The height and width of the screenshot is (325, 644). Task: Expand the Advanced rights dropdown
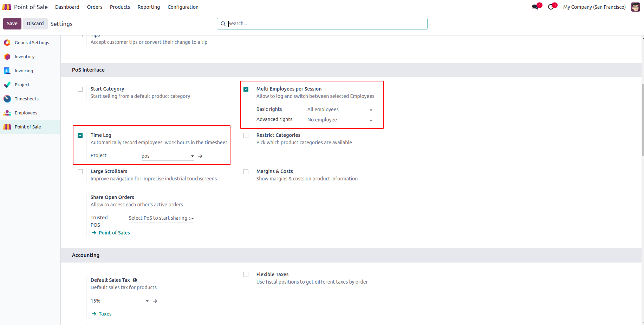339,120
